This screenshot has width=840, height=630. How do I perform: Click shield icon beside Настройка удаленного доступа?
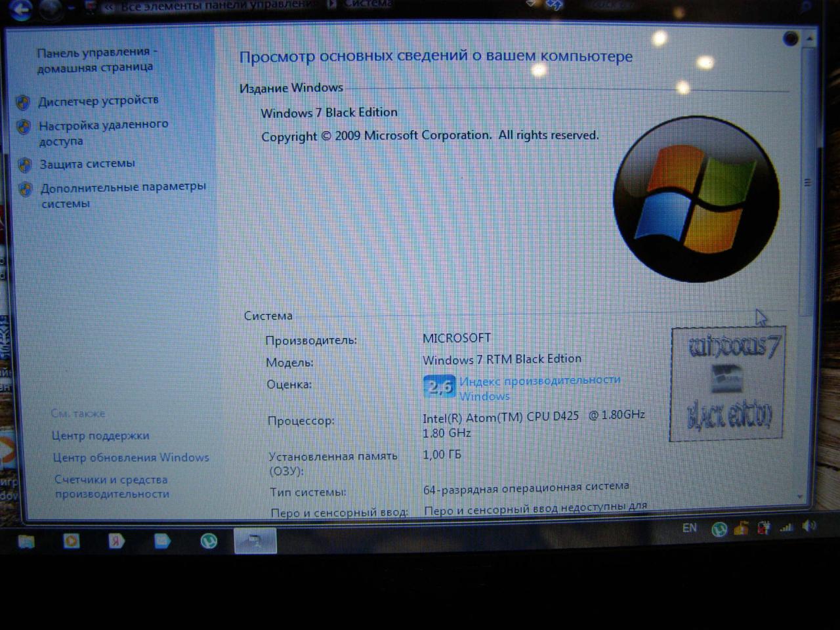click(24, 127)
